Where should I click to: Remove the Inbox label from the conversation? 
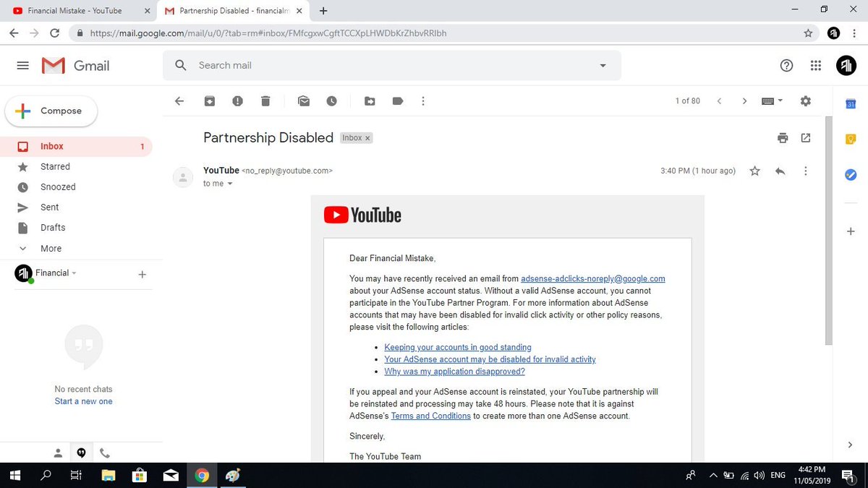tap(367, 138)
